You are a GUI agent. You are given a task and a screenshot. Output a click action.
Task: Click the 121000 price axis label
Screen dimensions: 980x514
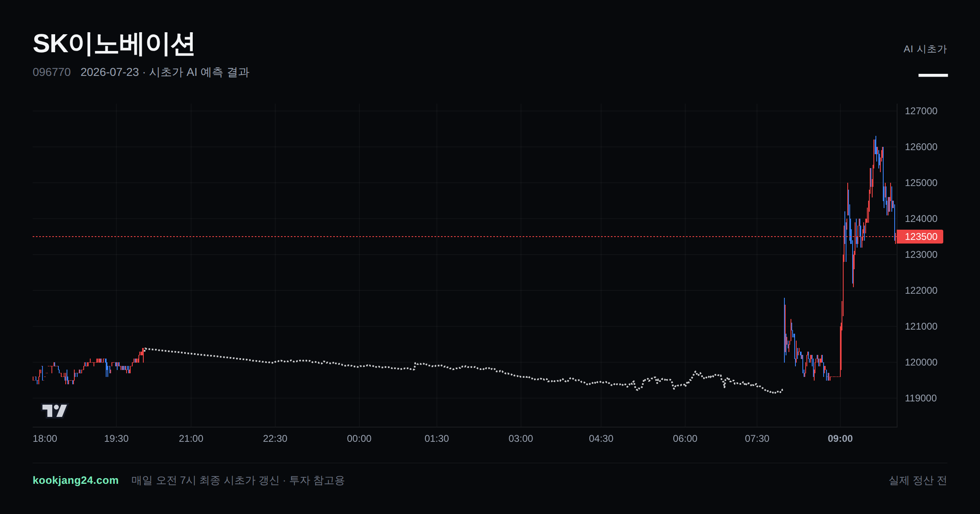point(921,326)
